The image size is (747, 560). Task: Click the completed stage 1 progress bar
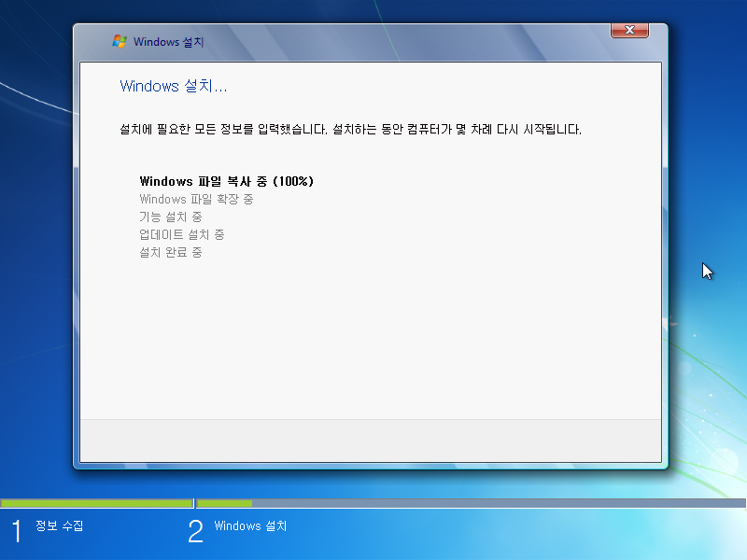click(97, 503)
